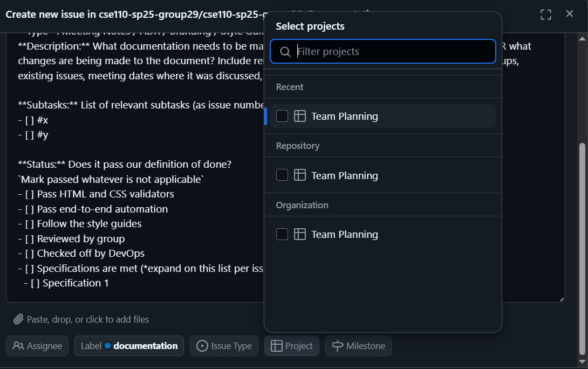The image size is (588, 369).
Task: Click the Project button
Action: coord(292,346)
